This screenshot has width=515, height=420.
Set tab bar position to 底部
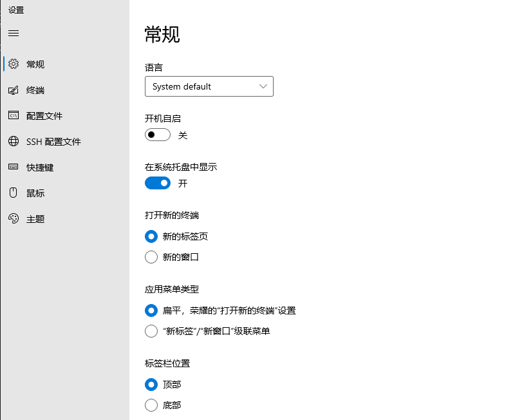pyautogui.click(x=151, y=405)
